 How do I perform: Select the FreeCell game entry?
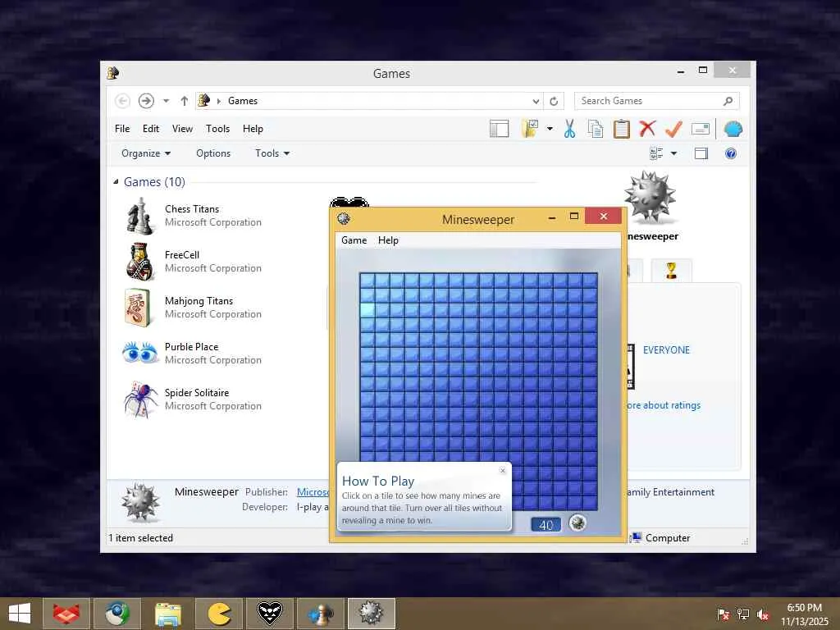coord(192,262)
